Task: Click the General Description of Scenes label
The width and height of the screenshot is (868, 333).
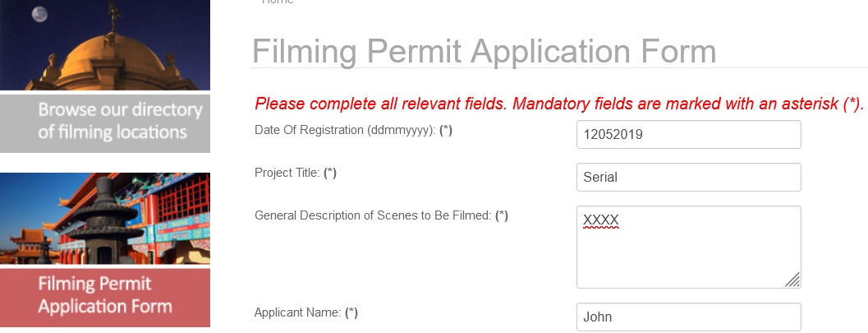Action: pyautogui.click(x=373, y=215)
